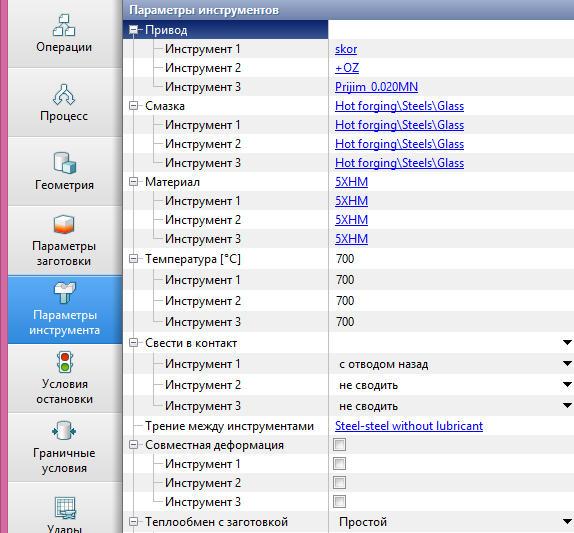The image size is (574, 533).
Task: Collapse the Привод tree node
Action: pos(134,30)
